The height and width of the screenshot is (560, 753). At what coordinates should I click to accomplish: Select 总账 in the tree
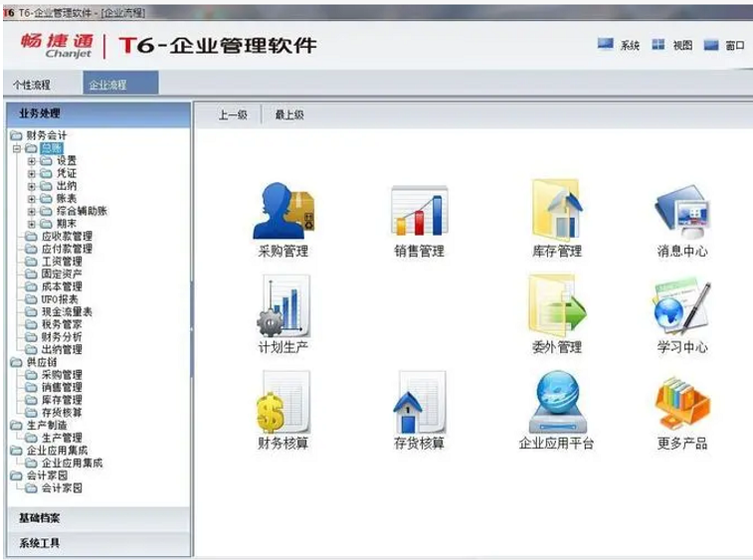coord(52,148)
